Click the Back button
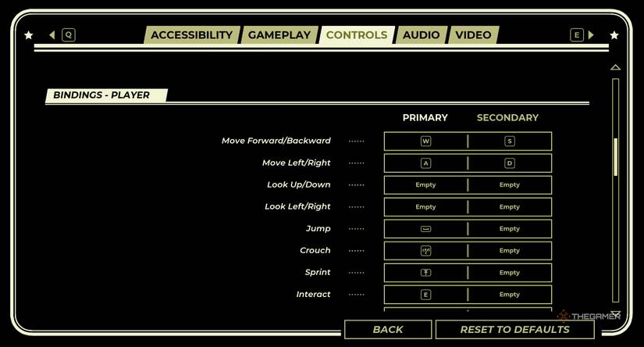The image size is (644, 347). (x=388, y=330)
